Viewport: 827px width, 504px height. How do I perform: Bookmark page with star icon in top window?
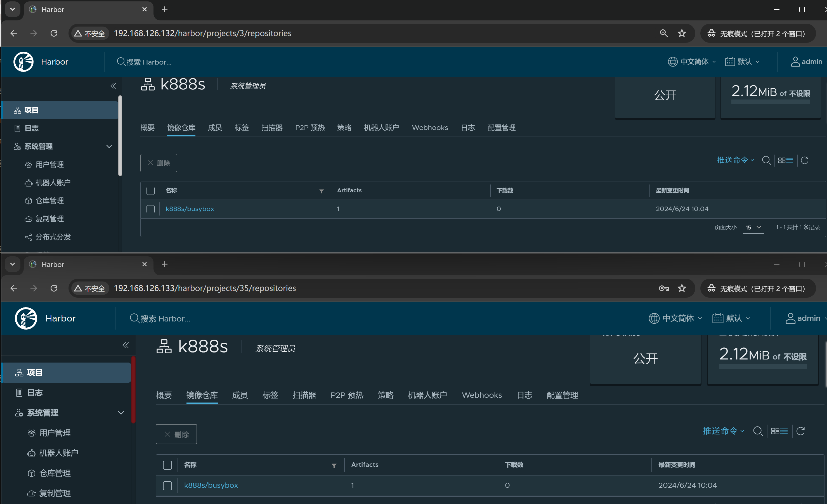pos(682,33)
